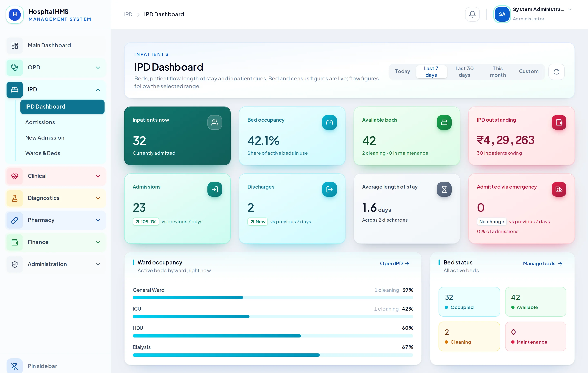Click the IPD outstanding wallet icon

tap(559, 122)
